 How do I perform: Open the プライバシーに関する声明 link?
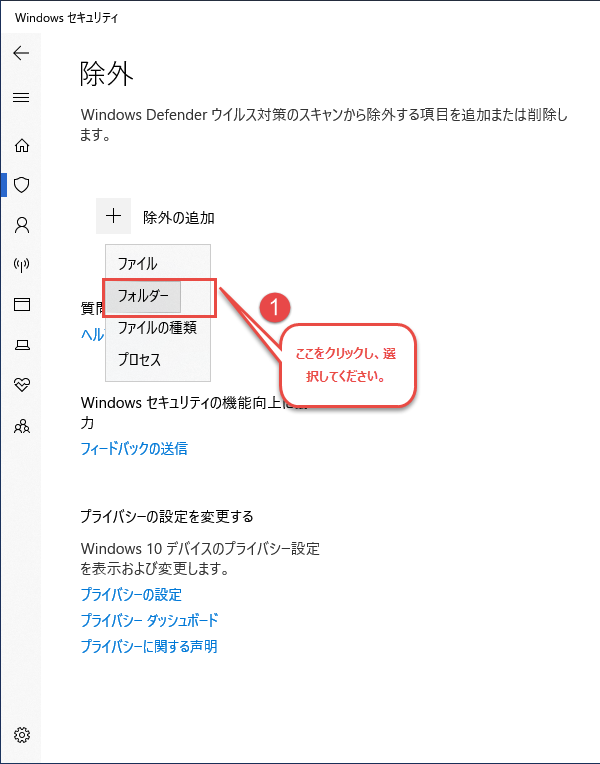(149, 647)
